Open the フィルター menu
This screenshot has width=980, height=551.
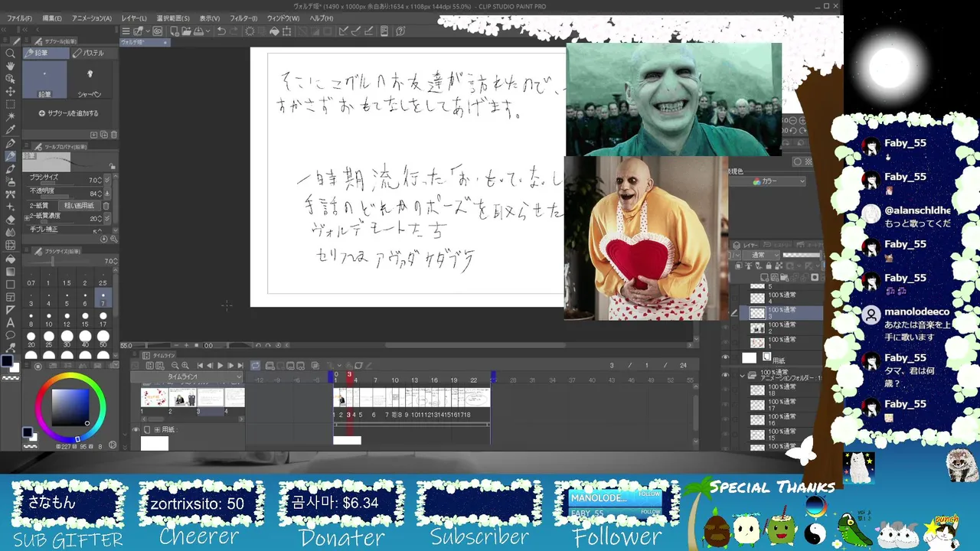[243, 18]
